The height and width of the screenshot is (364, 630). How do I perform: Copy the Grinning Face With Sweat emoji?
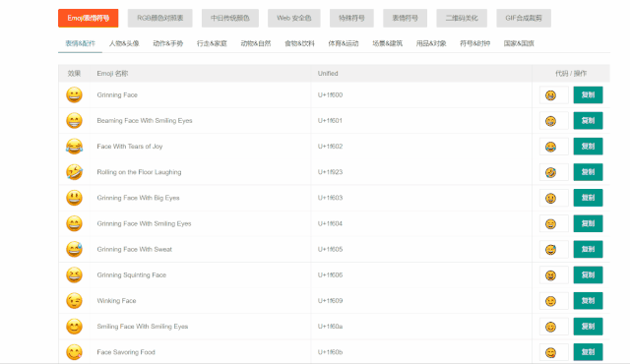[588, 249]
